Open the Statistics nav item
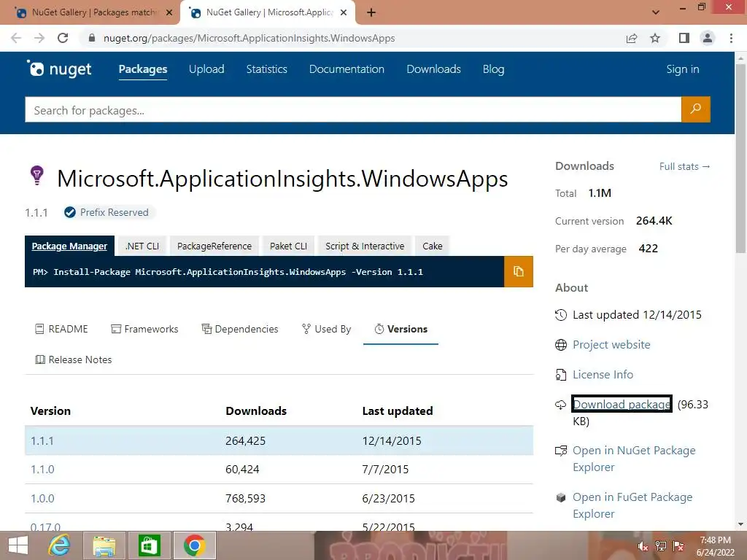The height and width of the screenshot is (560, 747). [x=267, y=69]
